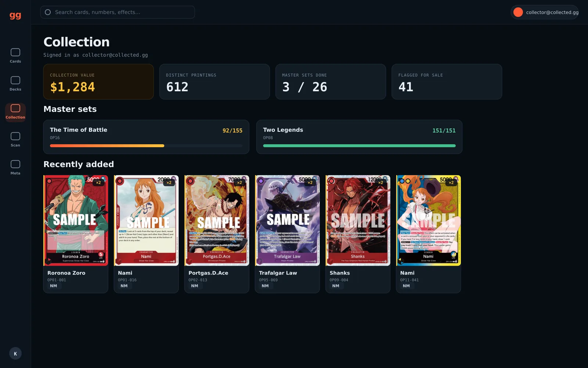
Task: Open the Collection Value stat card
Action: [x=98, y=82]
